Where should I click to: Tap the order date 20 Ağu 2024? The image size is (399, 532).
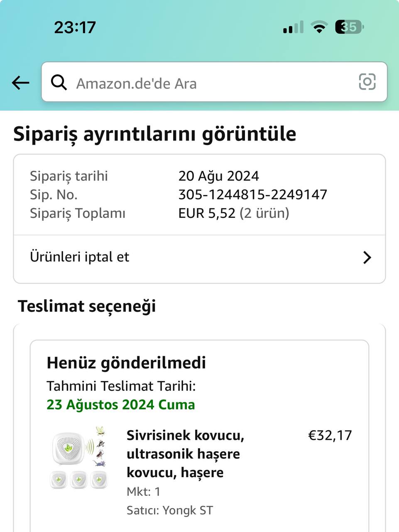[218, 176]
